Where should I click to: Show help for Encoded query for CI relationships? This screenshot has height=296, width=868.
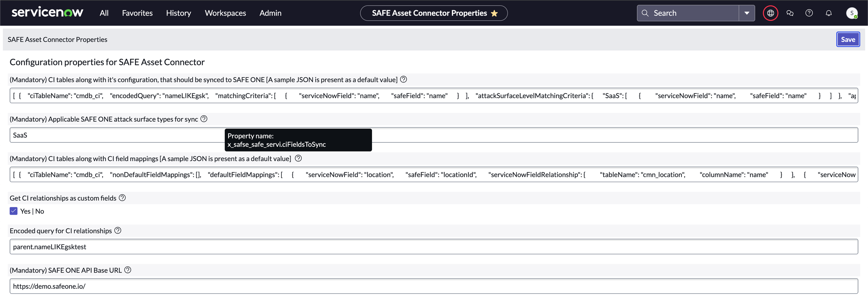pos(118,231)
